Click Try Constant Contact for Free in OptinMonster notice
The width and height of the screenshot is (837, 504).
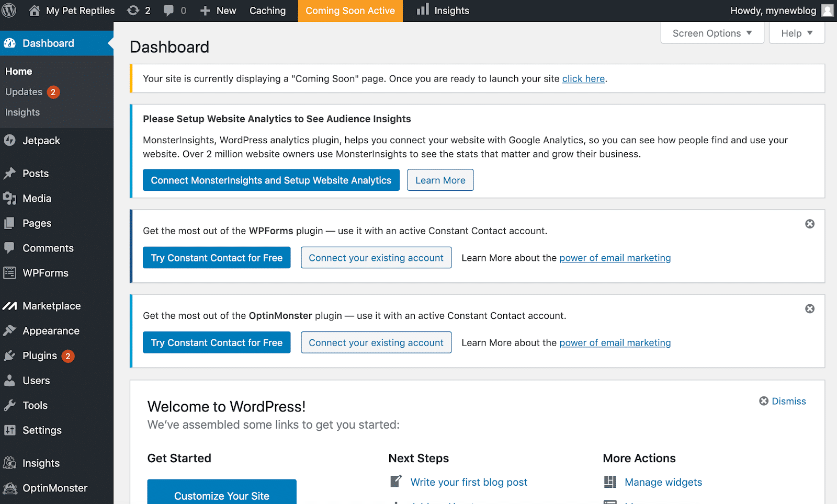217,342
